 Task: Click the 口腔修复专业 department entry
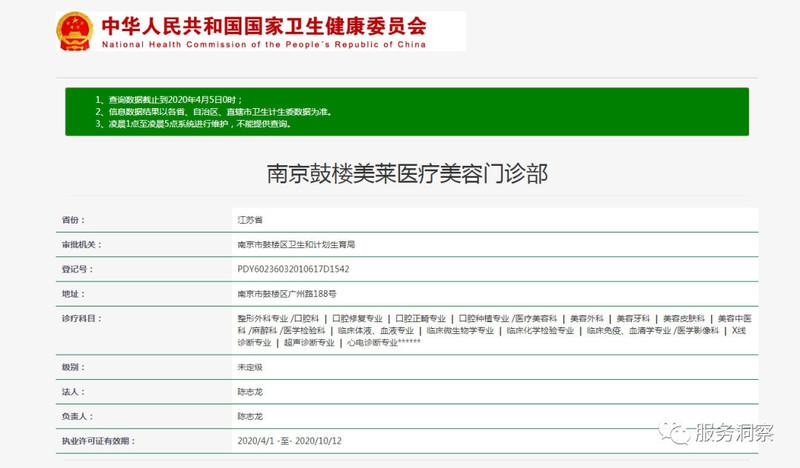tap(357, 318)
